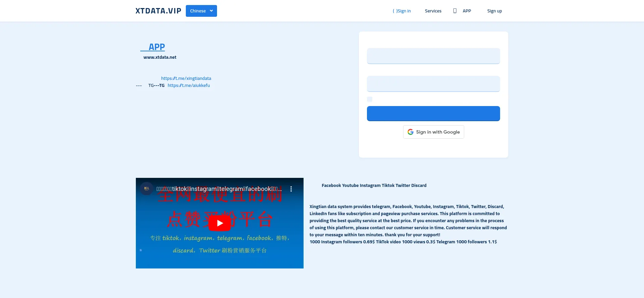Open the video title link
The width and height of the screenshot is (644, 298).
click(x=219, y=189)
